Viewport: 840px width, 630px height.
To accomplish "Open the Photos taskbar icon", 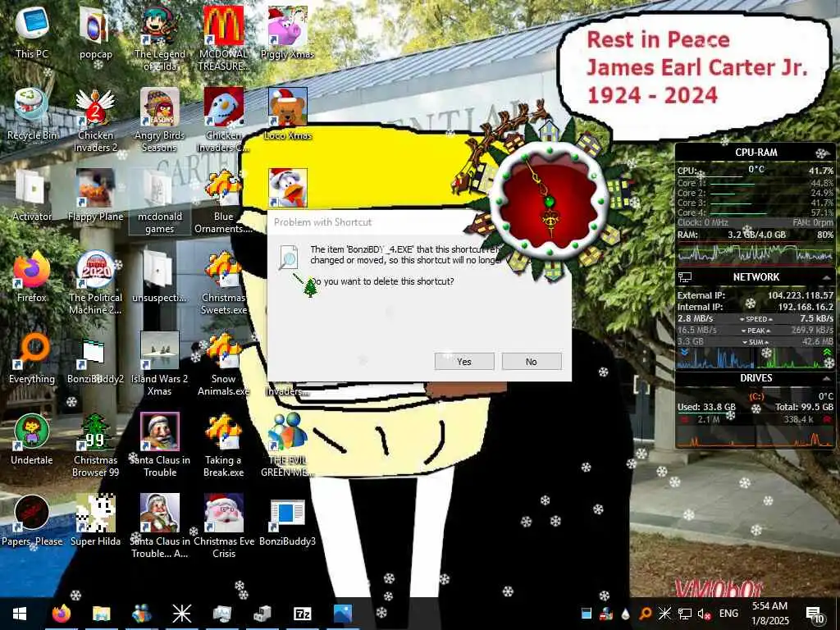I will pos(343,614).
